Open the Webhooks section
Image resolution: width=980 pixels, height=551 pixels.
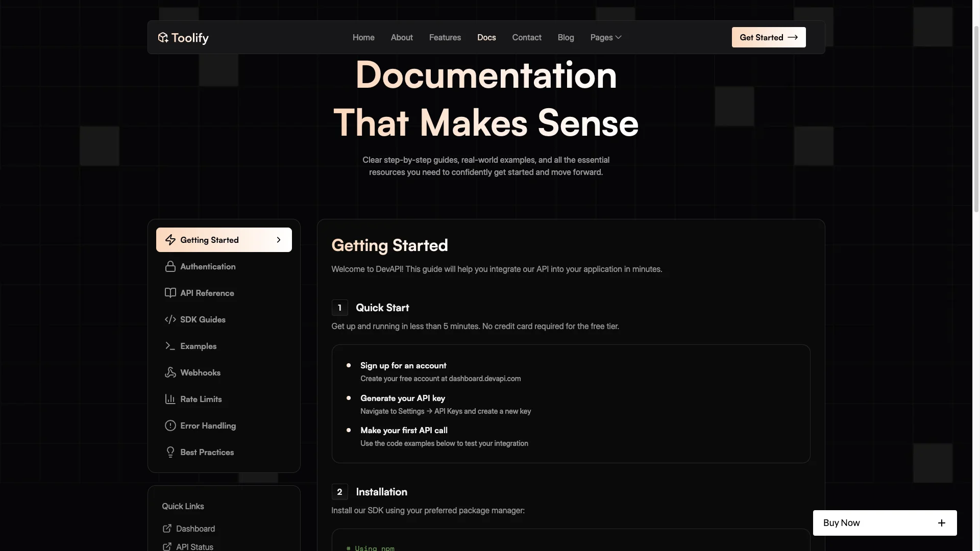coord(224,372)
